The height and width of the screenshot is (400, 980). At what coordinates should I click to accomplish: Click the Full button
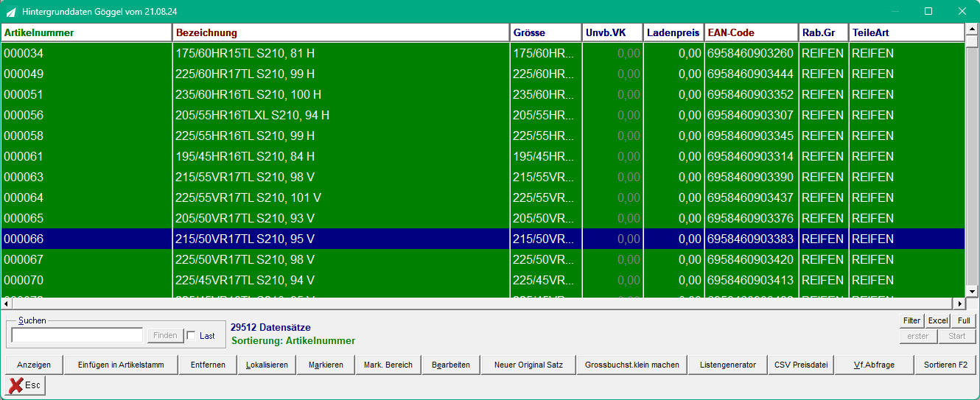pos(964,320)
